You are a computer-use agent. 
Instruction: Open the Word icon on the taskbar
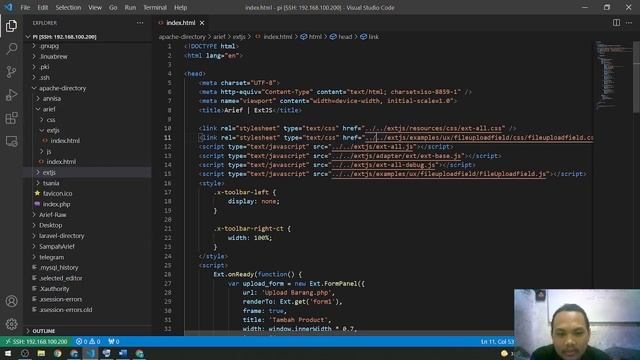[123, 353]
